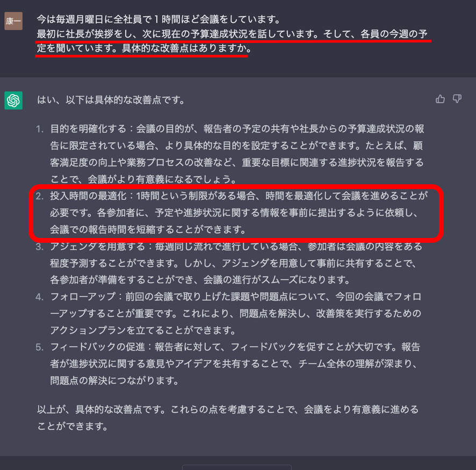Click list number 4 marker

coord(39,297)
